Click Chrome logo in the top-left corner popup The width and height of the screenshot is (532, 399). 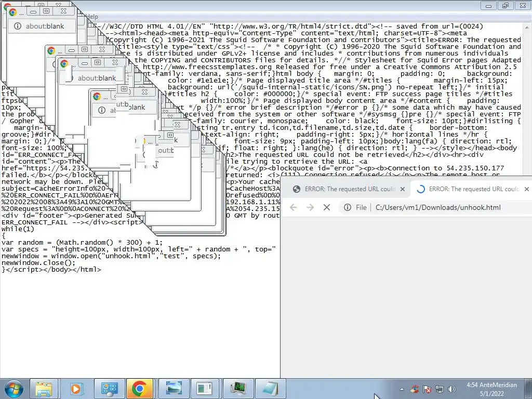pos(12,12)
